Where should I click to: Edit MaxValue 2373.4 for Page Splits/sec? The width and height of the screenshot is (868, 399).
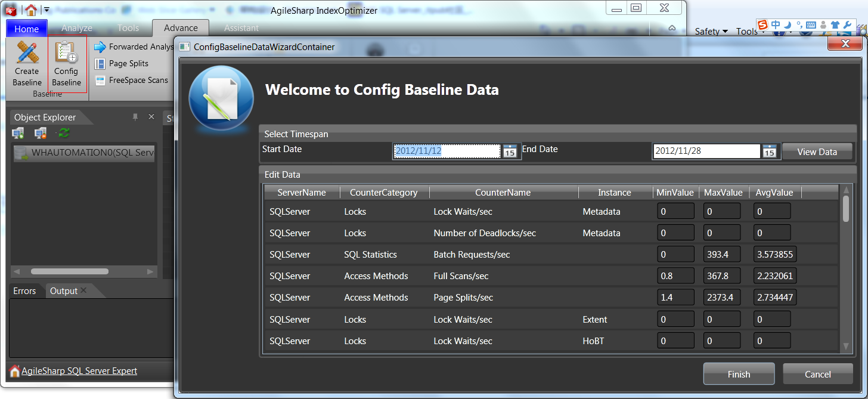pyautogui.click(x=721, y=298)
